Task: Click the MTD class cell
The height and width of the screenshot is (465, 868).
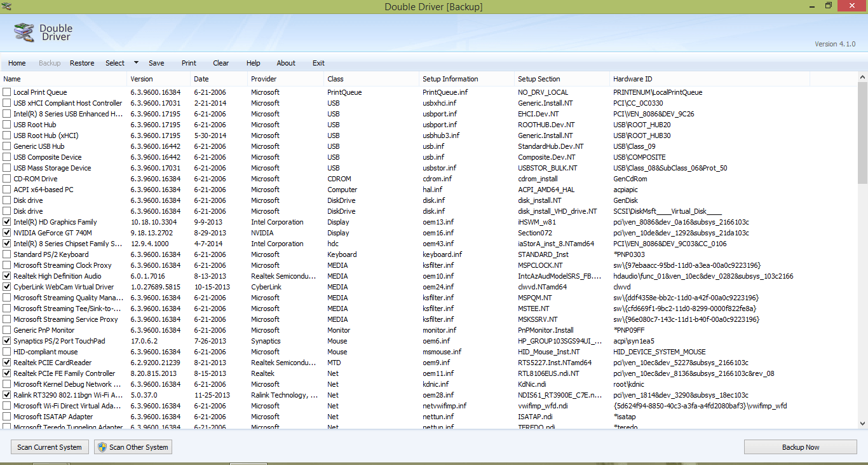Action: pos(334,363)
